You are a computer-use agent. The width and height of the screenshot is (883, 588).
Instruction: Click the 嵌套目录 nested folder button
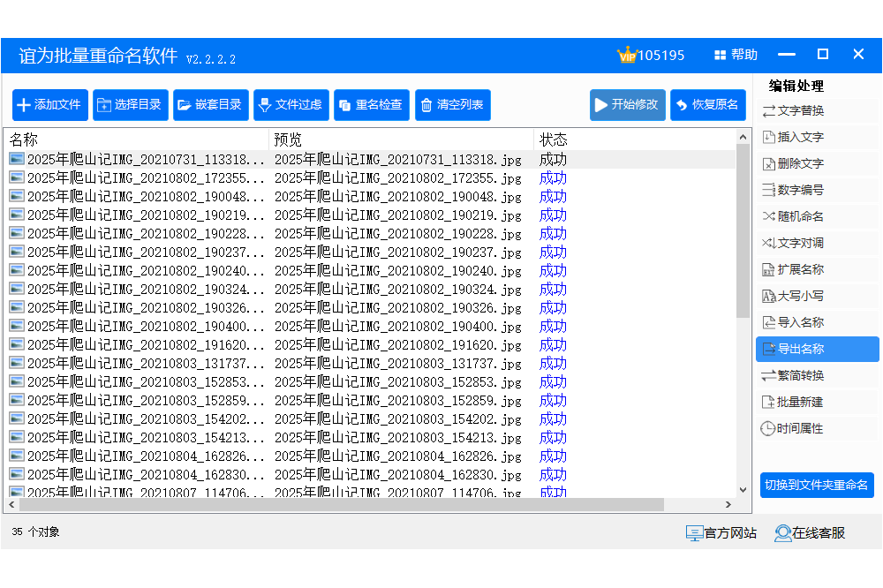(210, 105)
